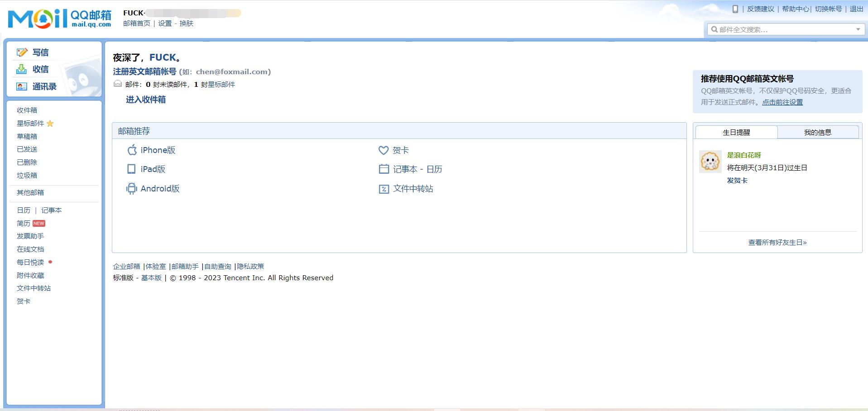Open 帮助中心 in the top bar
This screenshot has height=411, width=868.
click(796, 9)
